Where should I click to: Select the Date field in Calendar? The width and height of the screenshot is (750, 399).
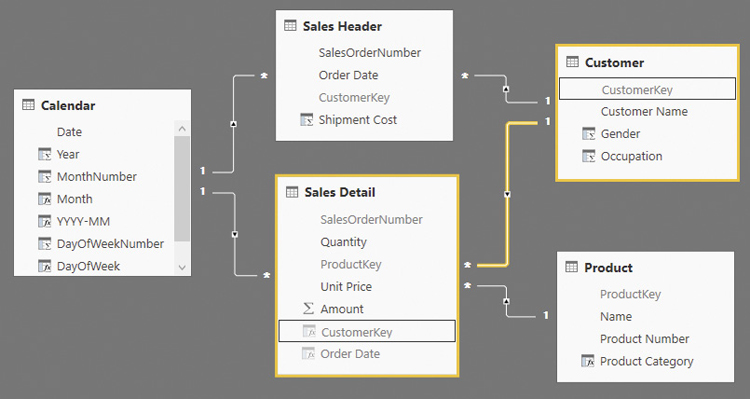click(x=69, y=132)
